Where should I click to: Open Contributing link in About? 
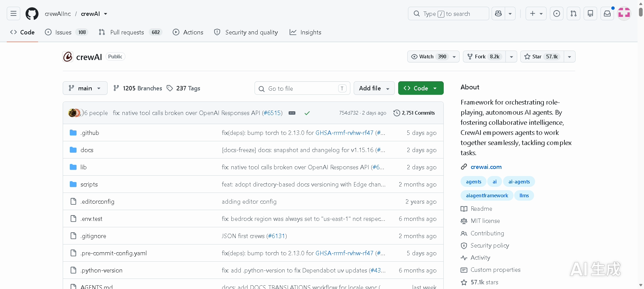click(x=482, y=233)
